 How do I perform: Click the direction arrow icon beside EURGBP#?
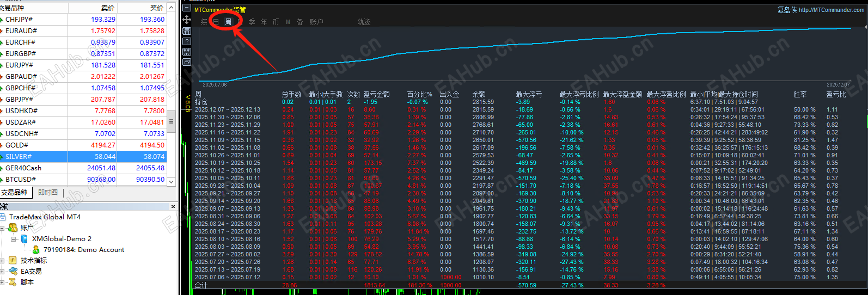[1, 53]
